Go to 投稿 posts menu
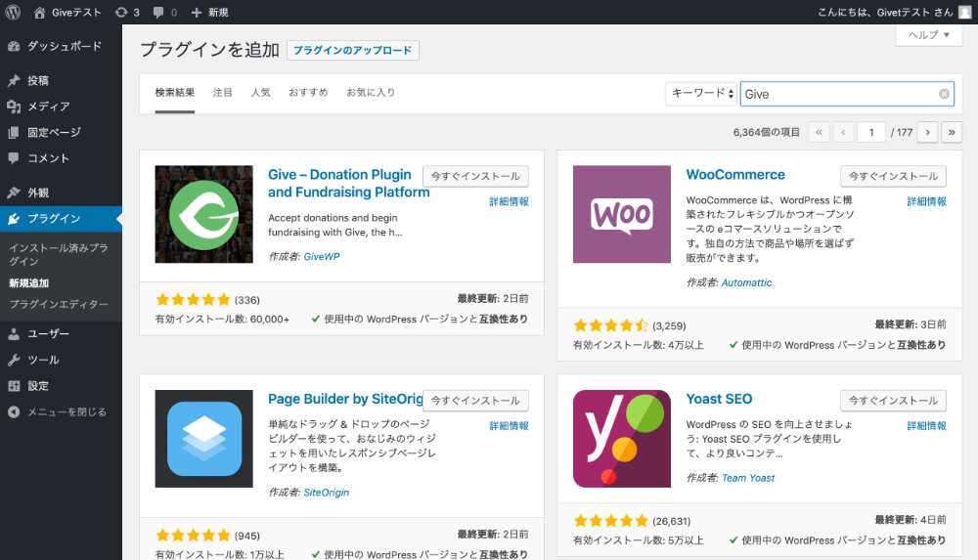Screen dimensions: 978x560 pyautogui.click(x=61, y=80)
